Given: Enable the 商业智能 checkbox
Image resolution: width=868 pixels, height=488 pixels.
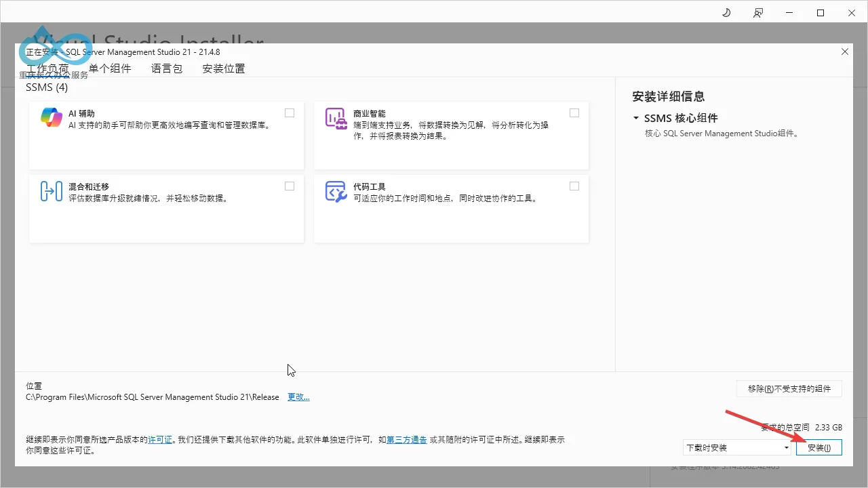Looking at the screenshot, I should coord(574,113).
